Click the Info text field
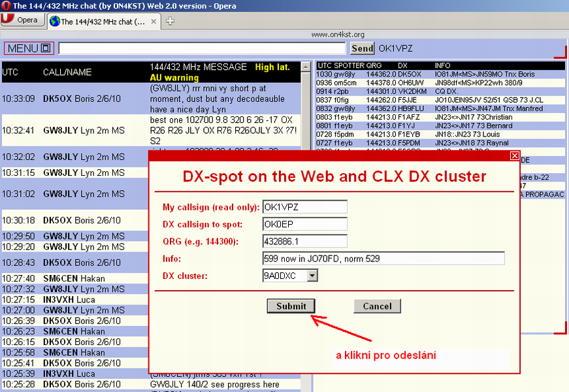 (x=383, y=259)
